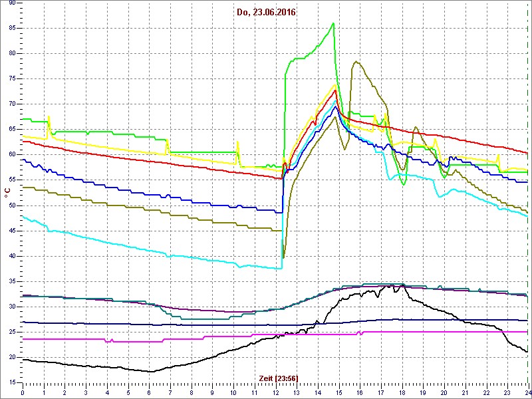The height and width of the screenshot is (399, 532).
Task: Select the 65 value on temperature axis
Action: pos(12,129)
